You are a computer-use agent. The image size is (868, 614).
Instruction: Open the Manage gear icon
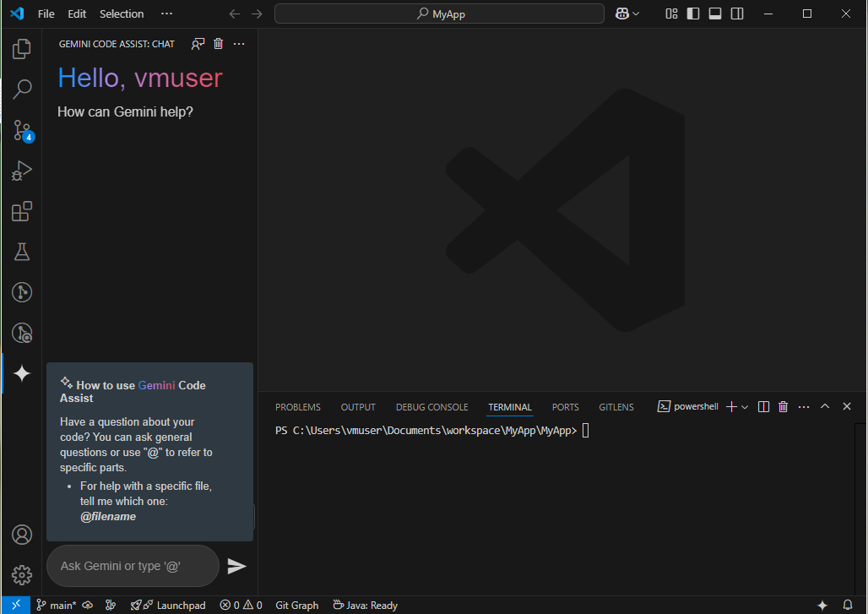click(x=22, y=575)
